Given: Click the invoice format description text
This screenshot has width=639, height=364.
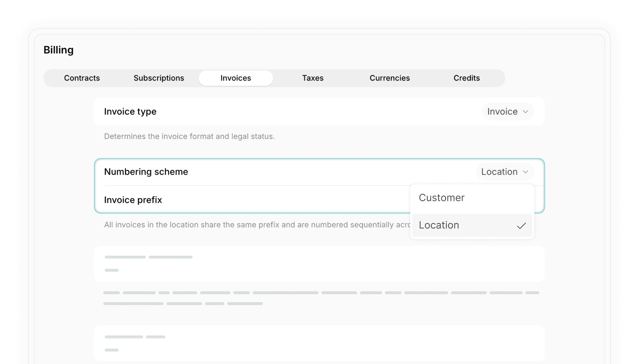Looking at the screenshot, I should tap(189, 136).
